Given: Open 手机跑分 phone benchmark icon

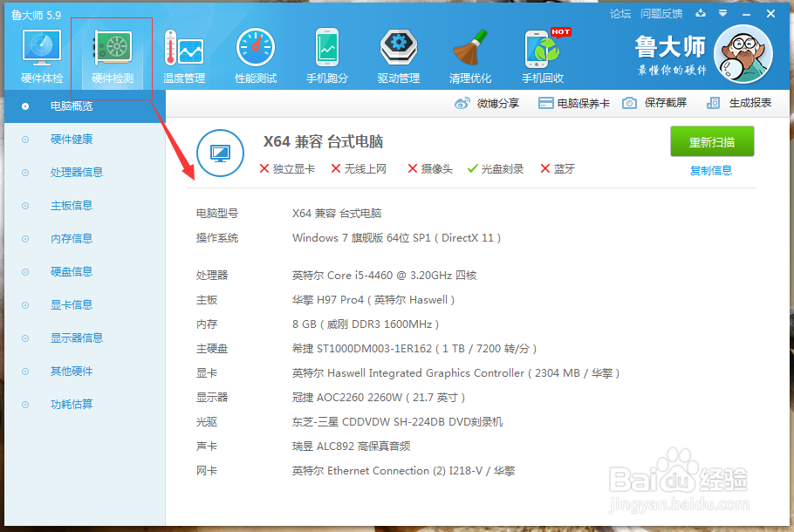Looking at the screenshot, I should coord(327,48).
